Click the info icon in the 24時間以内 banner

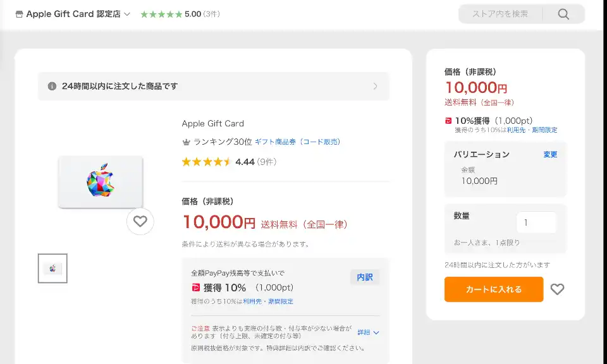pos(52,86)
